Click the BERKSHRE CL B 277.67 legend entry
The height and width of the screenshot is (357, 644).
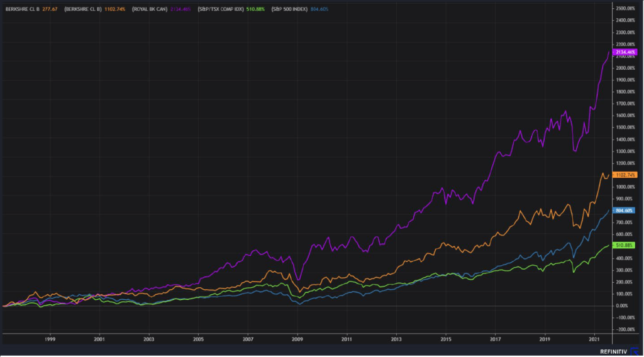click(x=31, y=9)
